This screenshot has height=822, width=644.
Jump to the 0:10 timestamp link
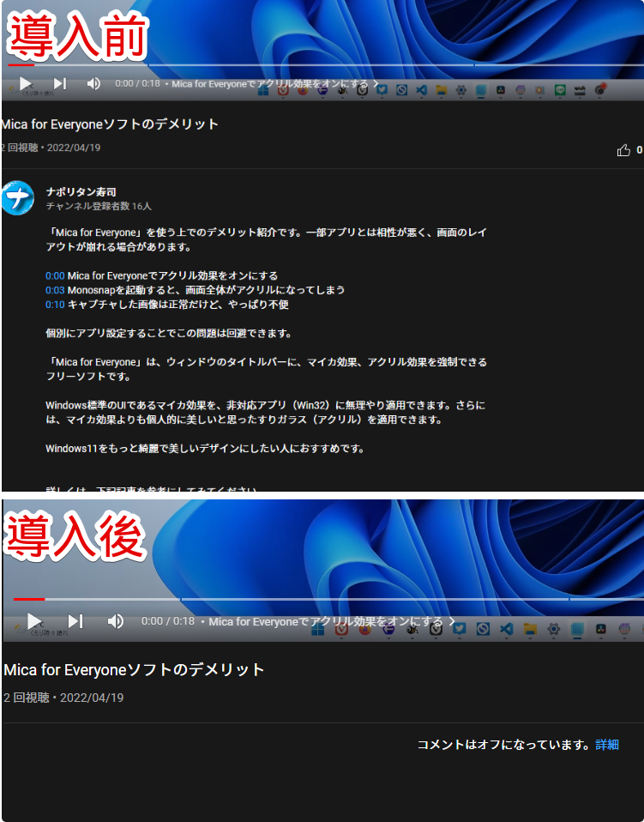click(x=55, y=305)
